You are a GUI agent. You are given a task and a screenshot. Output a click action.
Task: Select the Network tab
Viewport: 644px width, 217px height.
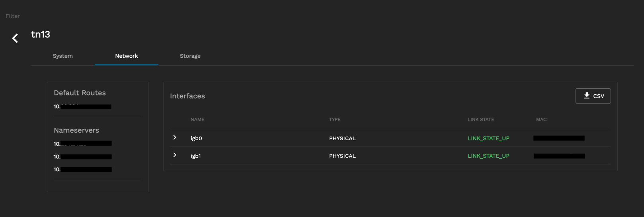click(x=127, y=56)
